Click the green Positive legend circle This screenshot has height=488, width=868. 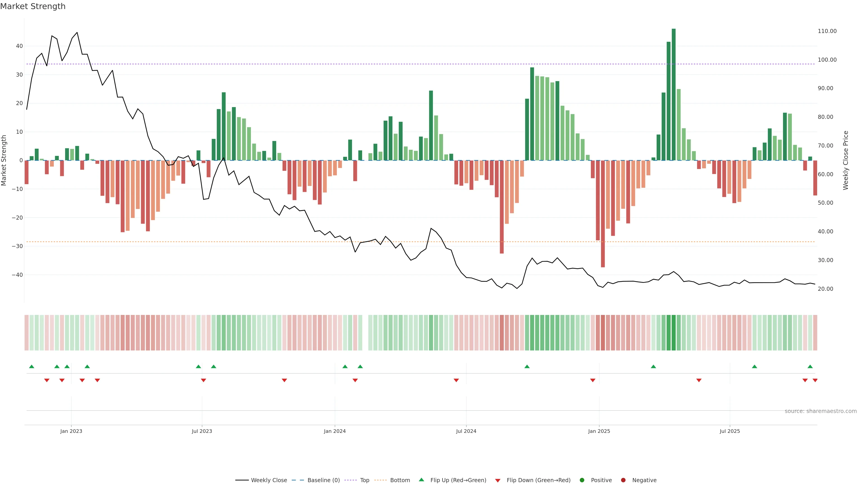tap(582, 480)
